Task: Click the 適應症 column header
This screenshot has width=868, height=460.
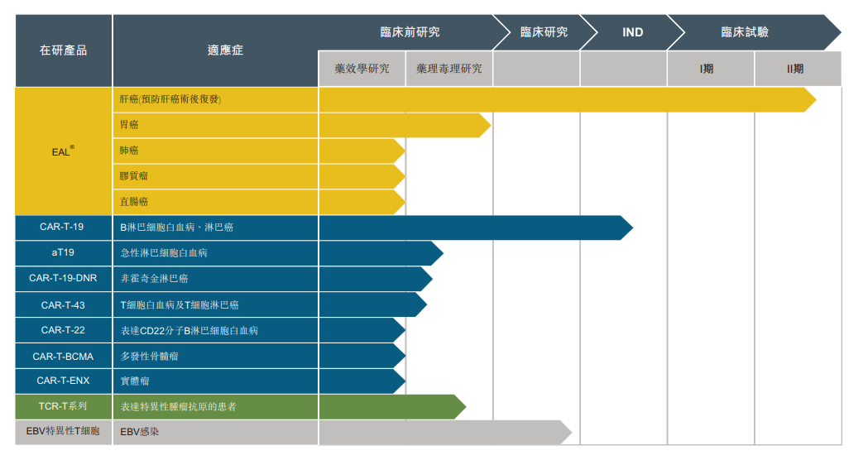Action: (x=215, y=50)
